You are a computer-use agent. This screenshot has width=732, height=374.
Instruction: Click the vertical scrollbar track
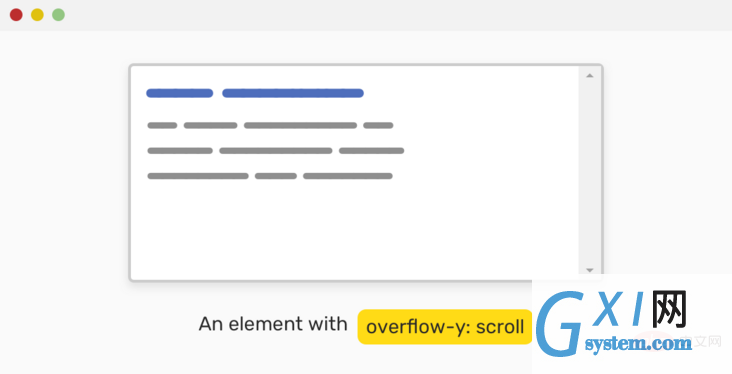[590, 173]
